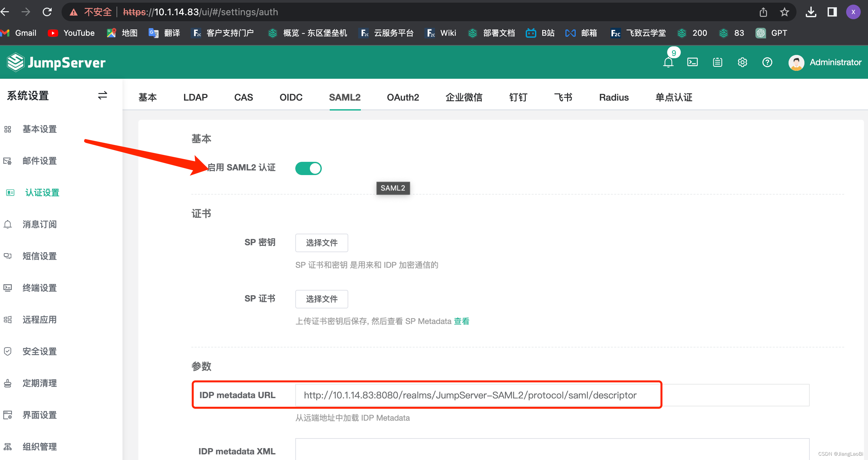Switch to the LDAP tab
The width and height of the screenshot is (868, 460).
(195, 97)
